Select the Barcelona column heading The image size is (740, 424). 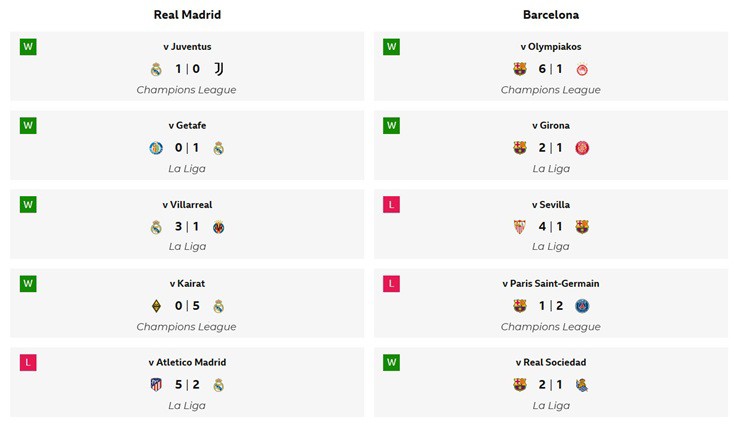coord(550,15)
